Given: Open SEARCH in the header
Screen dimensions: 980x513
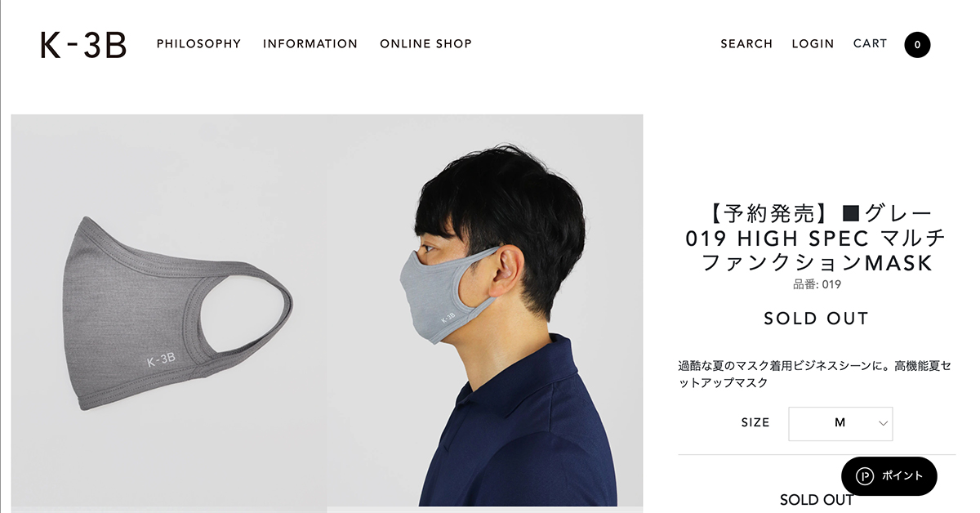Looking at the screenshot, I should pyautogui.click(x=746, y=44).
